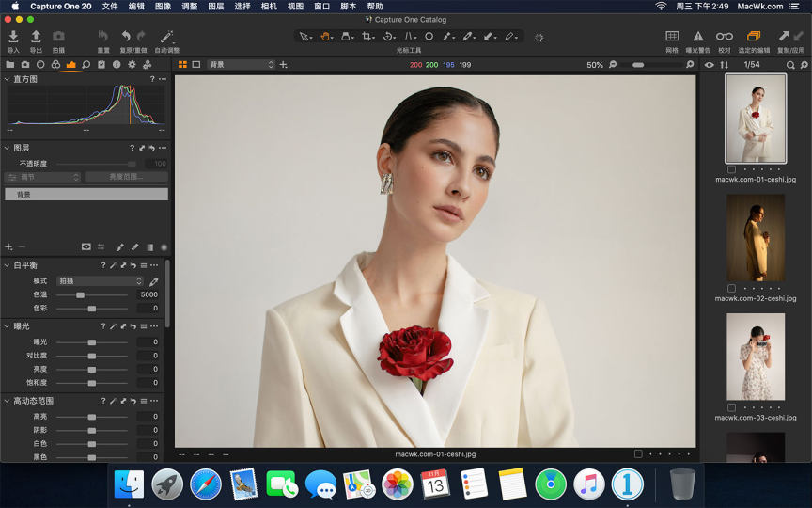812x508 pixels.
Task: Click the 自动调整 auto-adjust wand
Action: pos(166,37)
